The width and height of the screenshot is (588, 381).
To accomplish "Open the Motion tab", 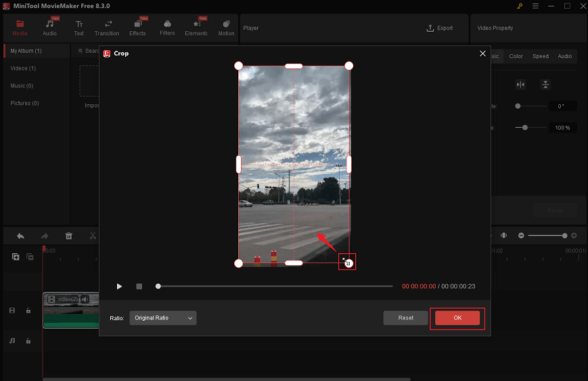I will point(226,28).
